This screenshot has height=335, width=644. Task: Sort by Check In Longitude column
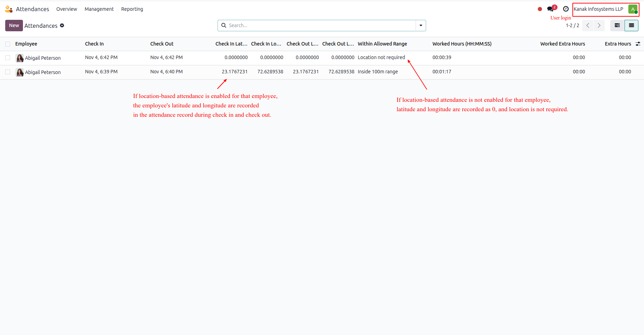click(x=266, y=44)
